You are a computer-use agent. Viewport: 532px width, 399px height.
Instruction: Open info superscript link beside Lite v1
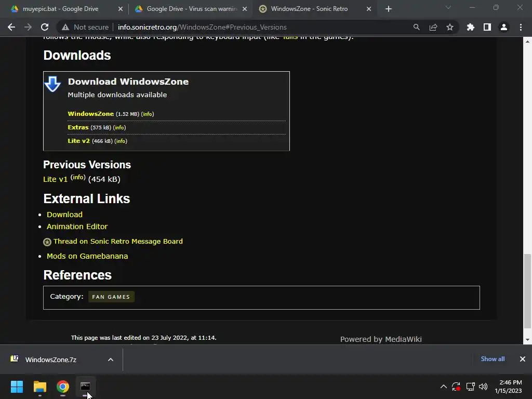(x=78, y=177)
